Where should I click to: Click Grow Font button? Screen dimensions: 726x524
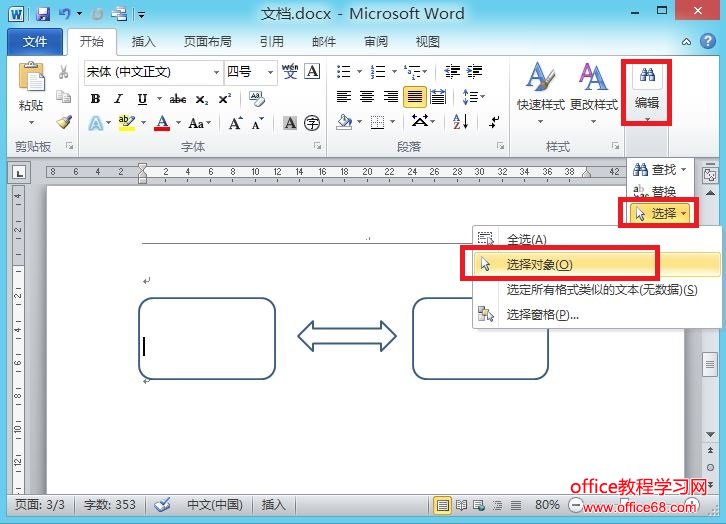[235, 123]
